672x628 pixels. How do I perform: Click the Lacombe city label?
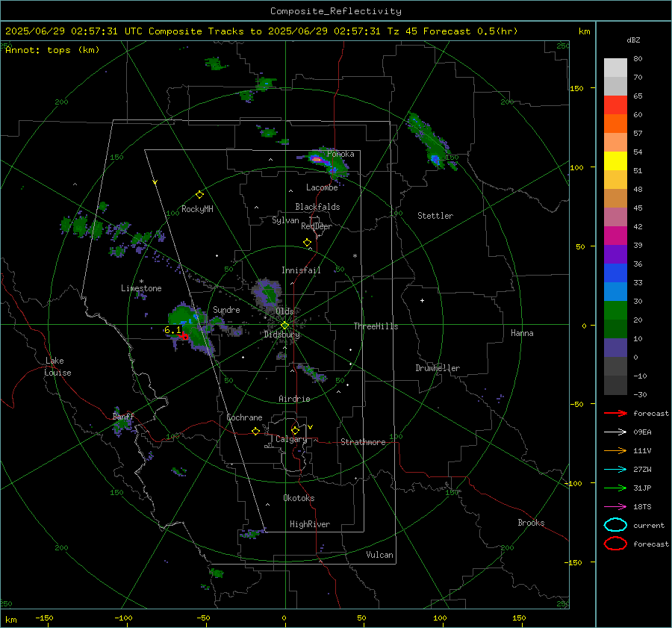pos(322,187)
